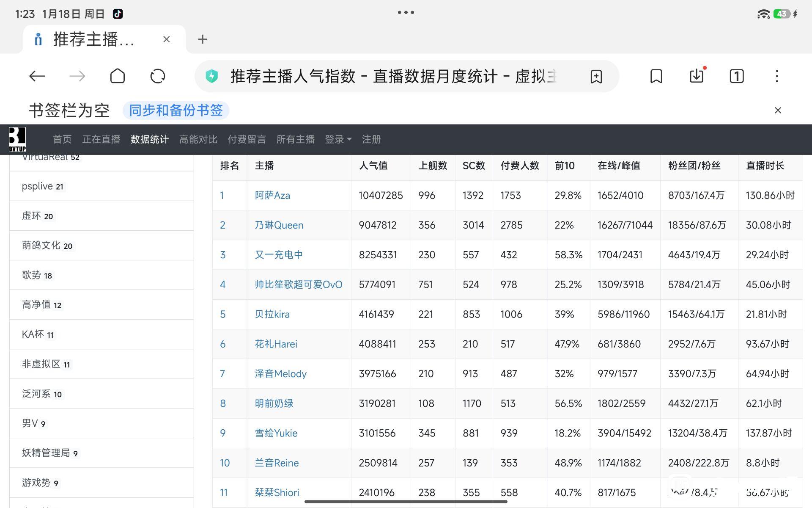The image size is (812, 508).
Task: Open the downloads icon
Action: pyautogui.click(x=696, y=76)
